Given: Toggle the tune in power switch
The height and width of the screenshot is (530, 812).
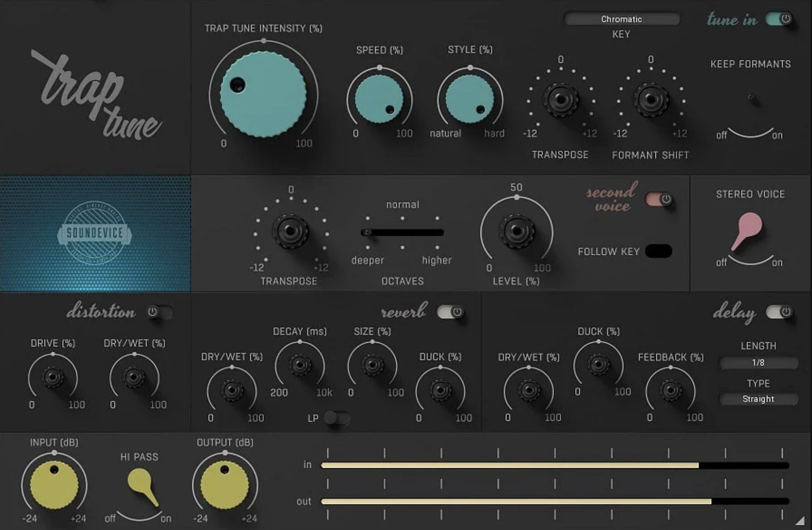Looking at the screenshot, I should (x=779, y=19).
